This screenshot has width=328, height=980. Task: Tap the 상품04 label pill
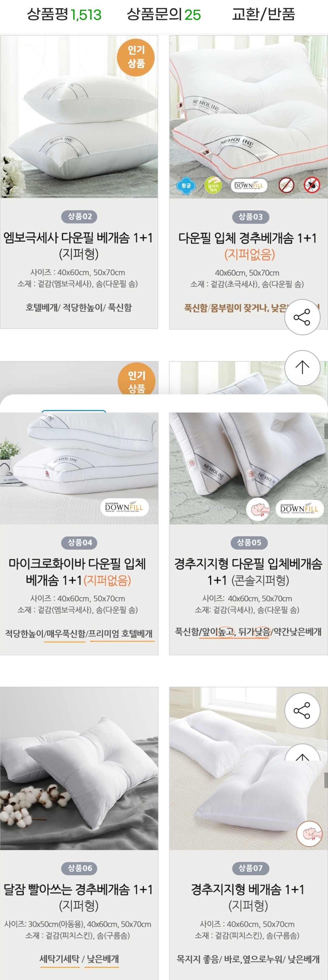click(x=80, y=543)
